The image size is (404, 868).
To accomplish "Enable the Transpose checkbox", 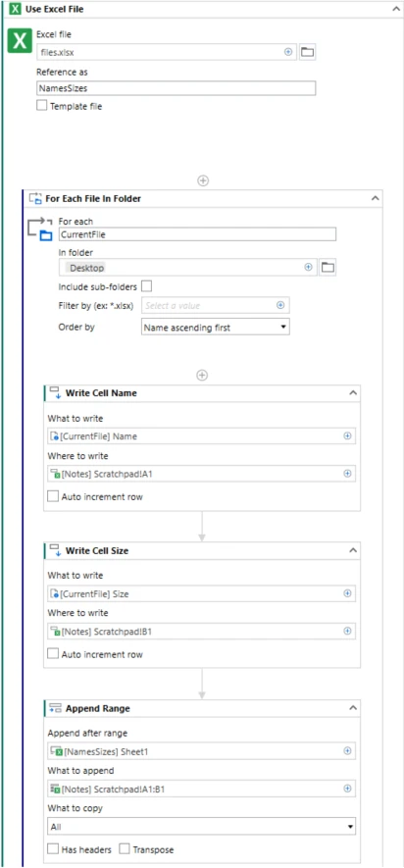I will (124, 849).
